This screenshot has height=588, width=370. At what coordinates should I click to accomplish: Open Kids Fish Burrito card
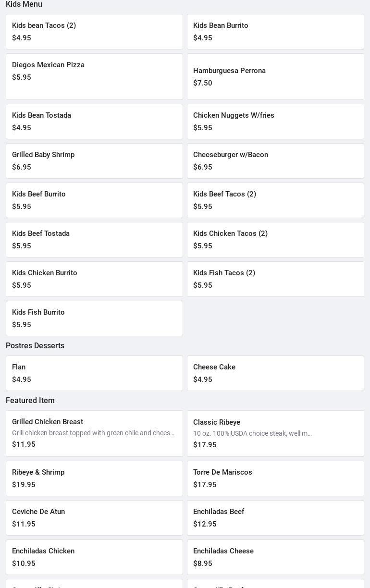tap(94, 318)
